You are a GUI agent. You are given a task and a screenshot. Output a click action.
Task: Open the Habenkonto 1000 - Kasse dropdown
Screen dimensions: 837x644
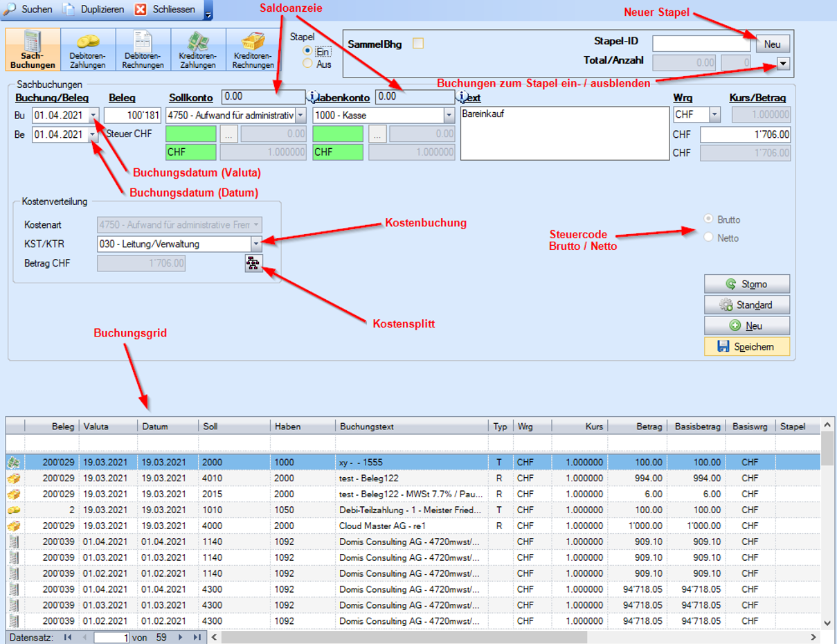pos(449,115)
